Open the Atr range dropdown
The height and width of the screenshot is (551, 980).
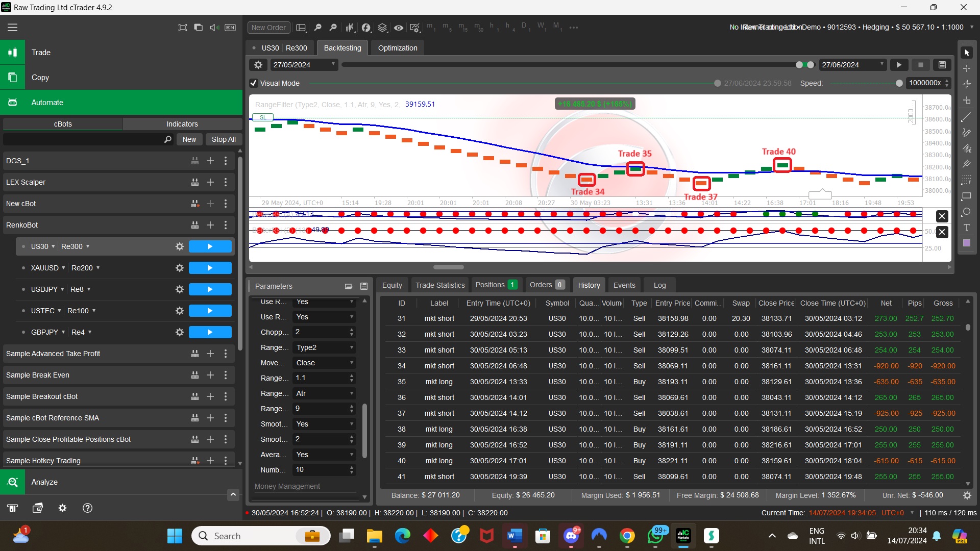point(324,393)
